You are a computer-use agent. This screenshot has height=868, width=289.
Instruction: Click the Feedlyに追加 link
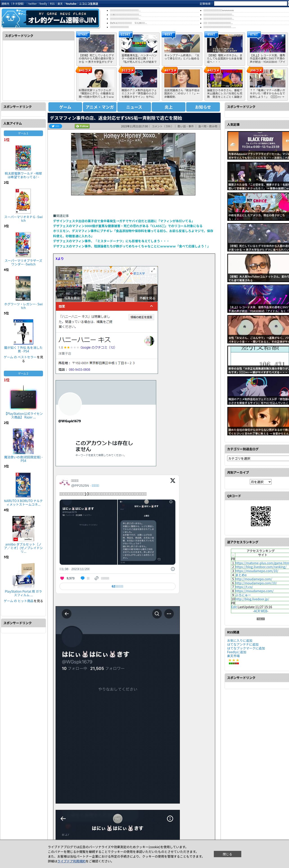(x=237, y=652)
